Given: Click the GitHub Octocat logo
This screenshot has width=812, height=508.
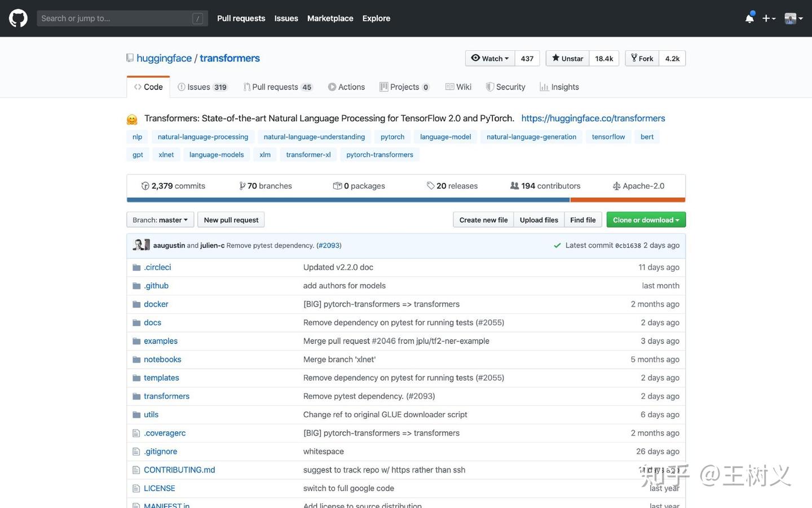Looking at the screenshot, I should pos(18,18).
